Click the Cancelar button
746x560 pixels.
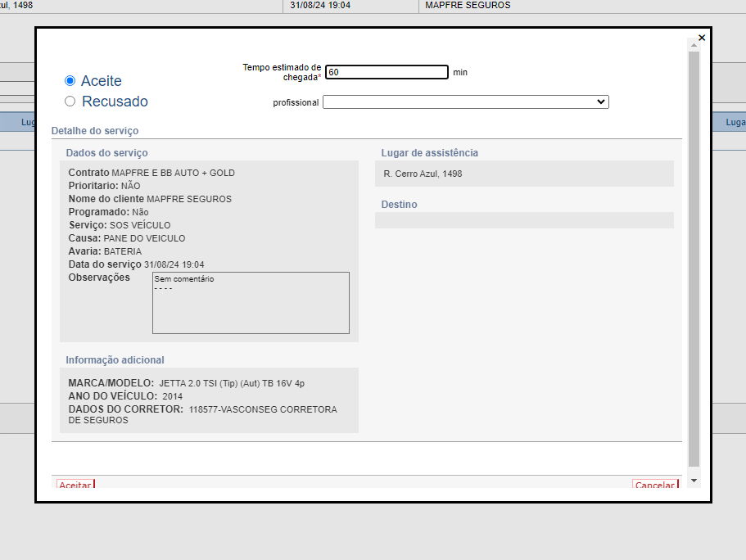click(655, 485)
